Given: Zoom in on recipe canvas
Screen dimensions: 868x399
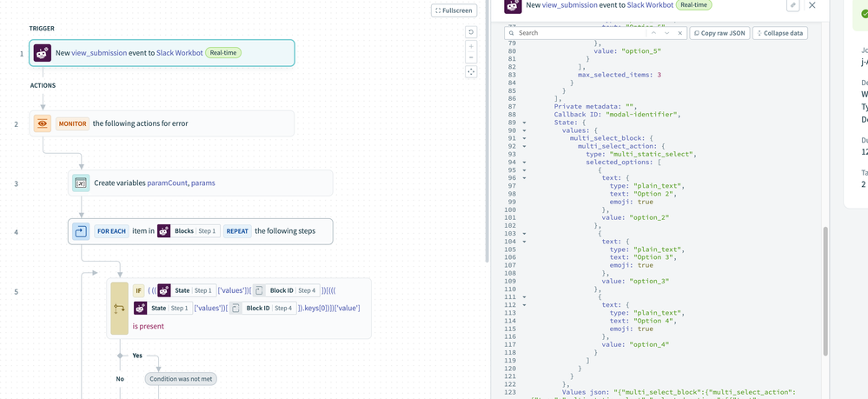Looking at the screenshot, I should (x=471, y=47).
